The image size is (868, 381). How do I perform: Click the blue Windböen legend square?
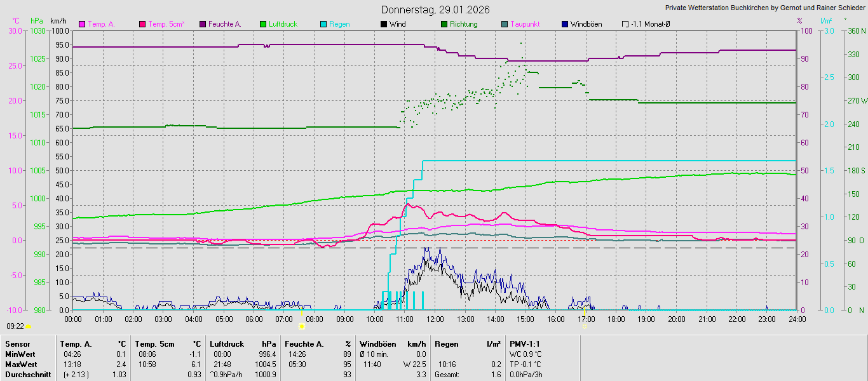coord(565,24)
